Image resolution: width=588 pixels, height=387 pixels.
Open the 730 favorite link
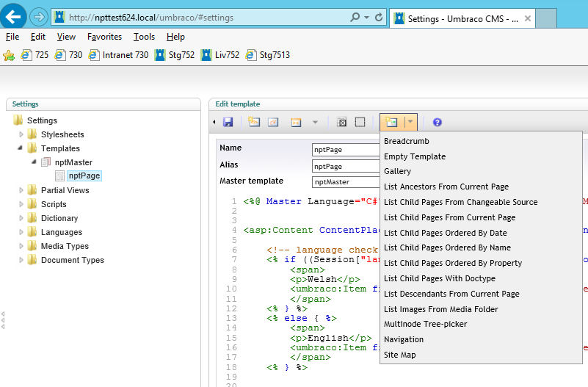tap(68, 55)
